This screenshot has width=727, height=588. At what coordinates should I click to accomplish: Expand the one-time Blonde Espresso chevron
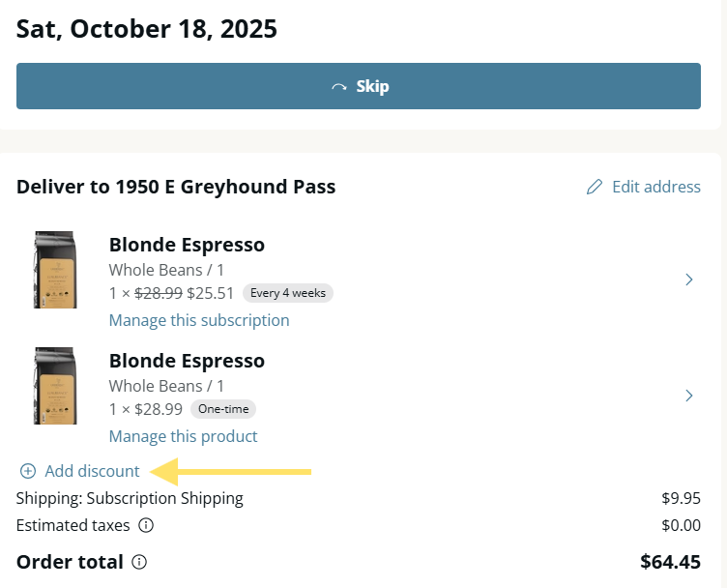[689, 395]
